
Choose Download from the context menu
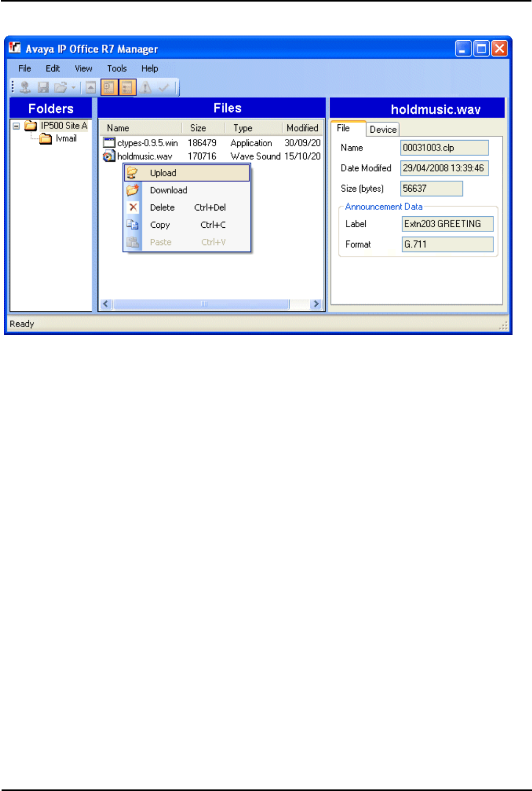tap(187, 190)
